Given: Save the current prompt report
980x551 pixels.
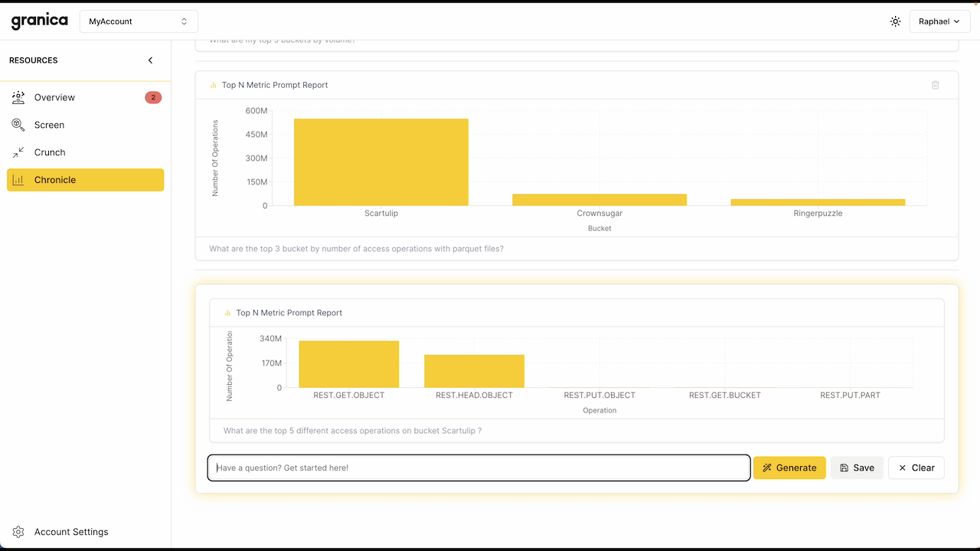Looking at the screenshot, I should point(857,468).
